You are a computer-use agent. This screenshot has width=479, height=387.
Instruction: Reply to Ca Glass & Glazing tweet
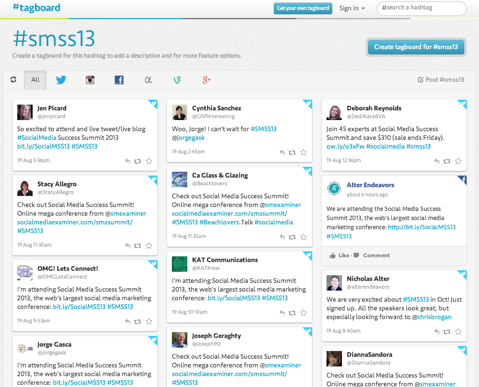coord(282,237)
